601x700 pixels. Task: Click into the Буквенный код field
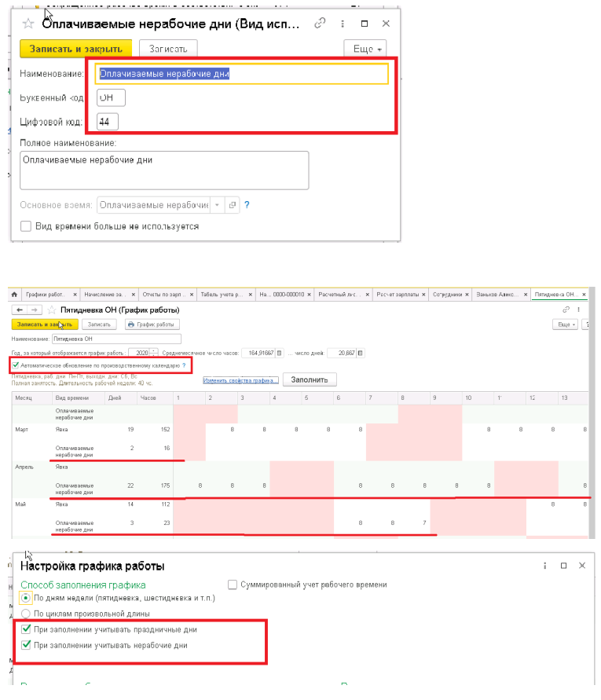[111, 97]
